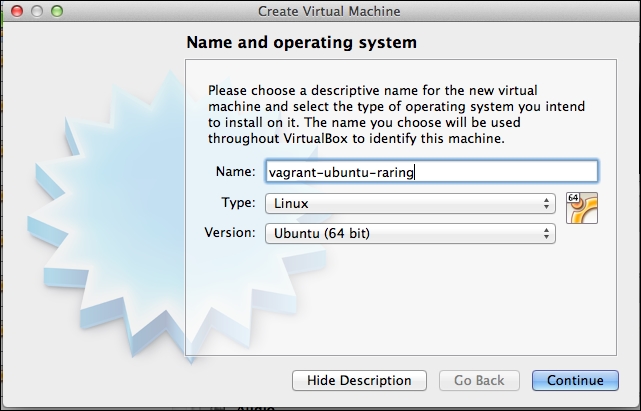Image resolution: width=641 pixels, height=411 pixels.
Task: Click the 'Type:' label
Action: [238, 202]
